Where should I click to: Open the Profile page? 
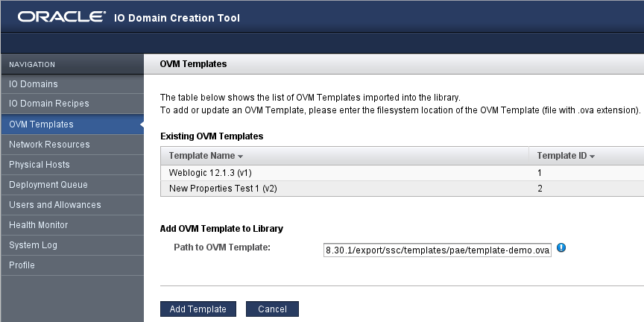(22, 265)
